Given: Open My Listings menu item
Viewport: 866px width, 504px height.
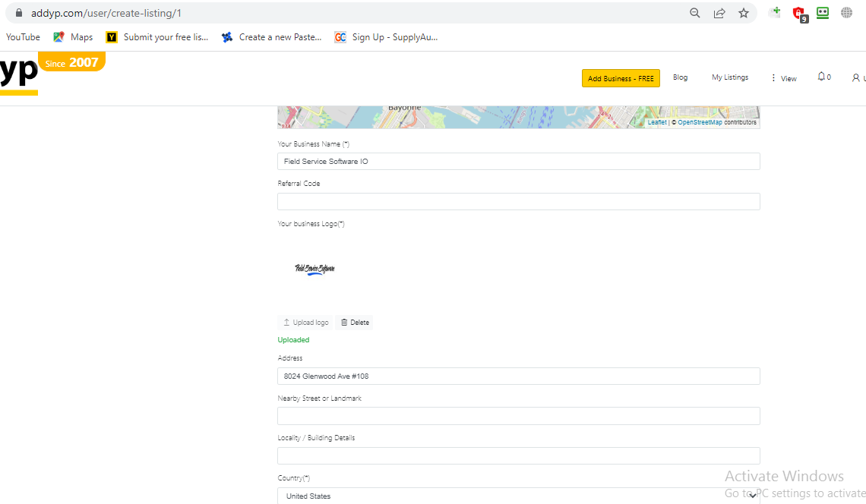Looking at the screenshot, I should [730, 77].
